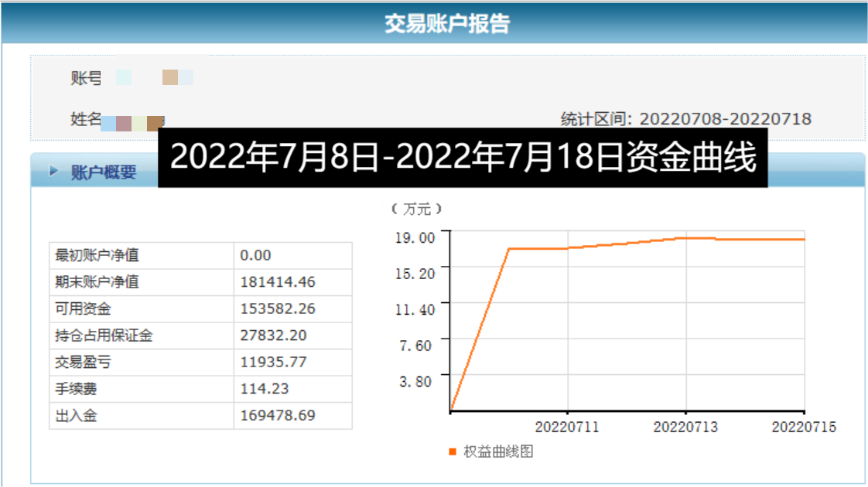The width and height of the screenshot is (868, 487).
Task: Select the 出入金 row label
Action: [76, 415]
